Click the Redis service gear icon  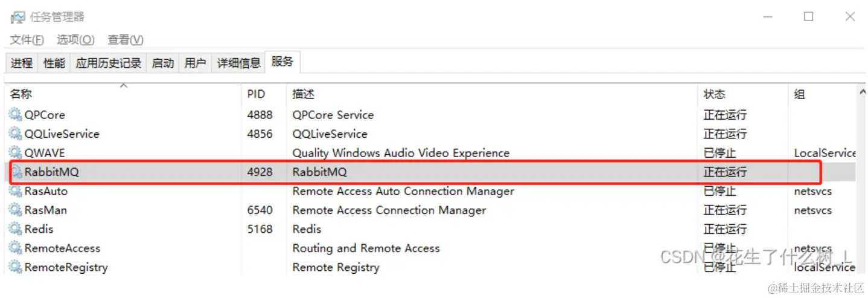pos(15,229)
